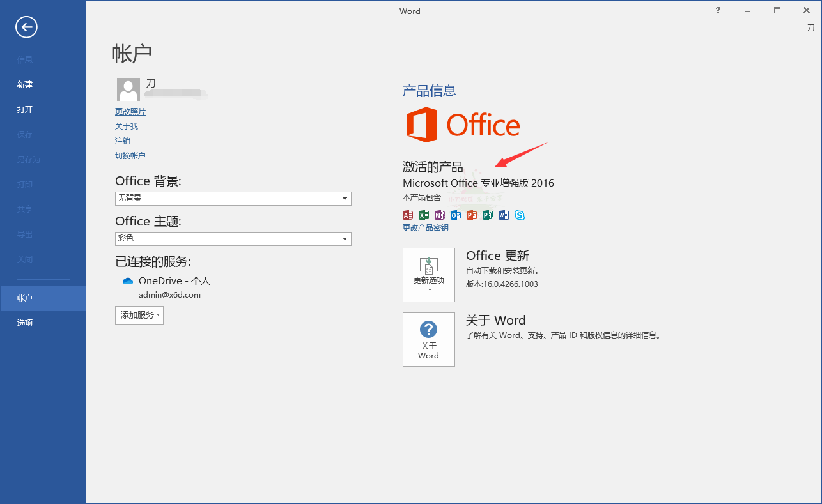Screen dimensions: 822x504
Task: Click the 更改产品密钥 link
Action: (426, 228)
